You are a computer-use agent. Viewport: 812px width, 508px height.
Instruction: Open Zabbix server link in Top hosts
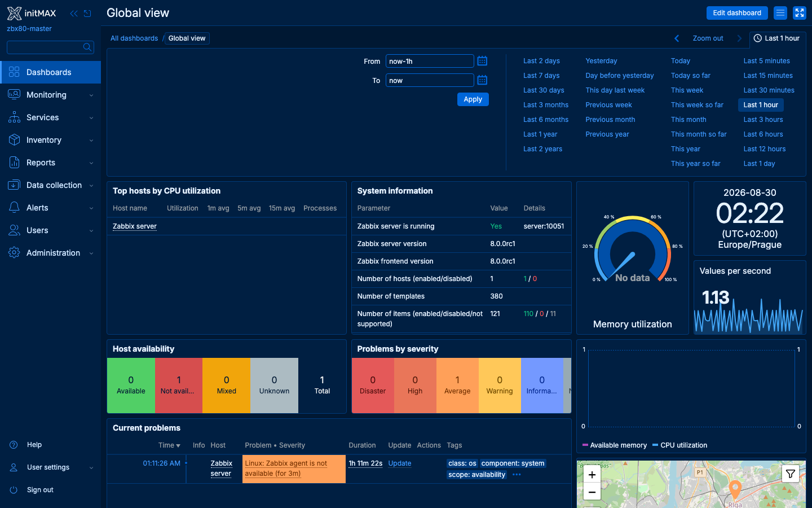point(135,226)
